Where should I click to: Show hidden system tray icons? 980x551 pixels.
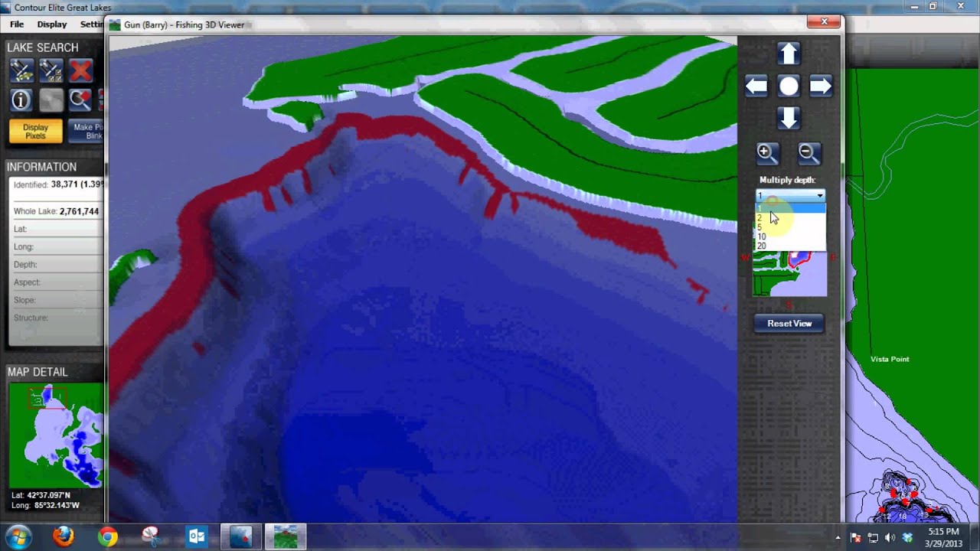click(838, 538)
